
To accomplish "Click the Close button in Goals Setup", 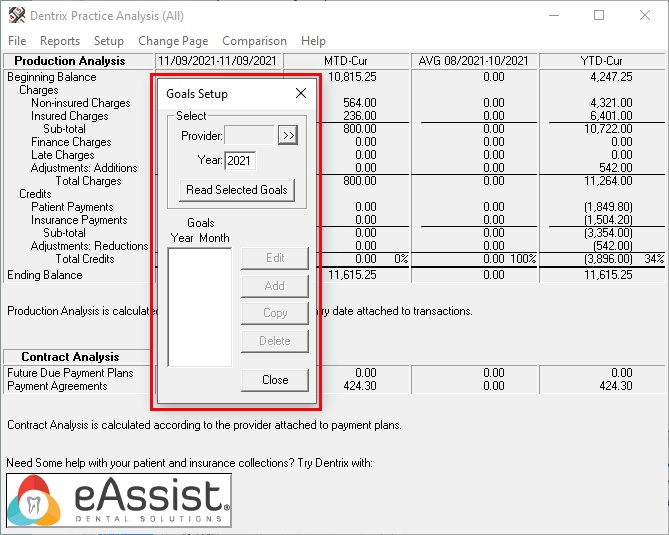I will point(275,380).
